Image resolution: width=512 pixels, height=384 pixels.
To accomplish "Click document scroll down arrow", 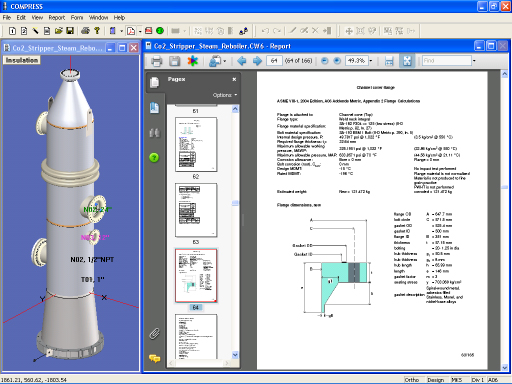I will point(505,367).
